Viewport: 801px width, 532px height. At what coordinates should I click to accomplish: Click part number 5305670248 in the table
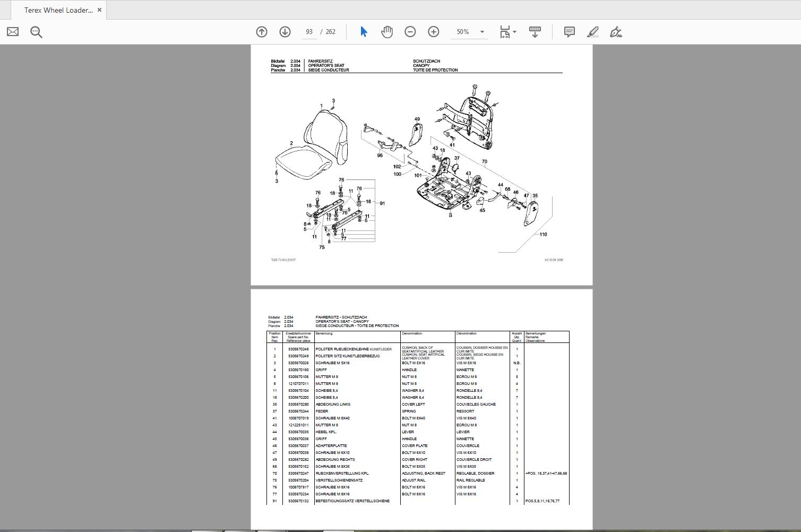(298, 349)
